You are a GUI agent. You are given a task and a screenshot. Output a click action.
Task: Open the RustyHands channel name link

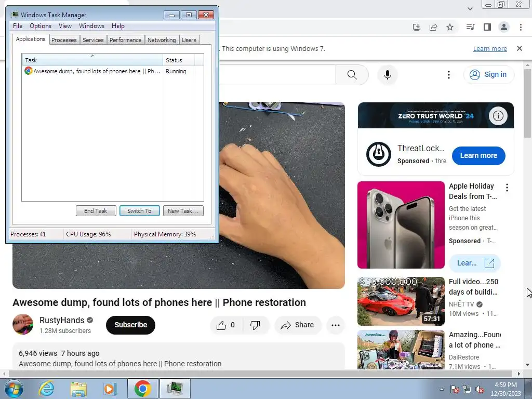pyautogui.click(x=62, y=320)
